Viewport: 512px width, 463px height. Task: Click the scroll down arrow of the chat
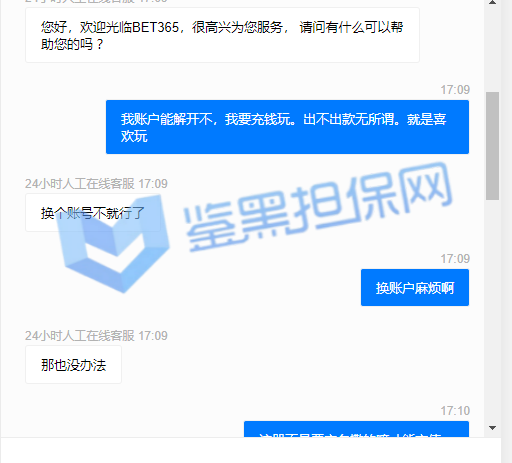click(x=492, y=428)
